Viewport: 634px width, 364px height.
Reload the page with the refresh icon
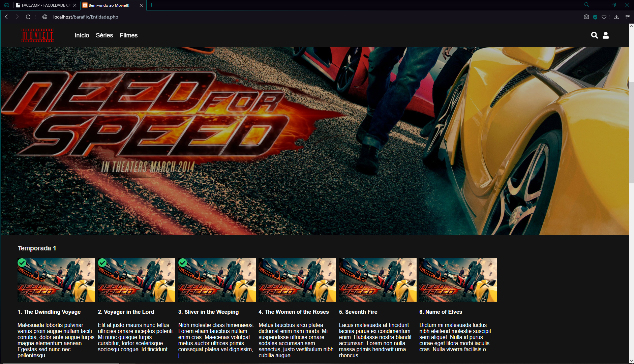pos(28,17)
